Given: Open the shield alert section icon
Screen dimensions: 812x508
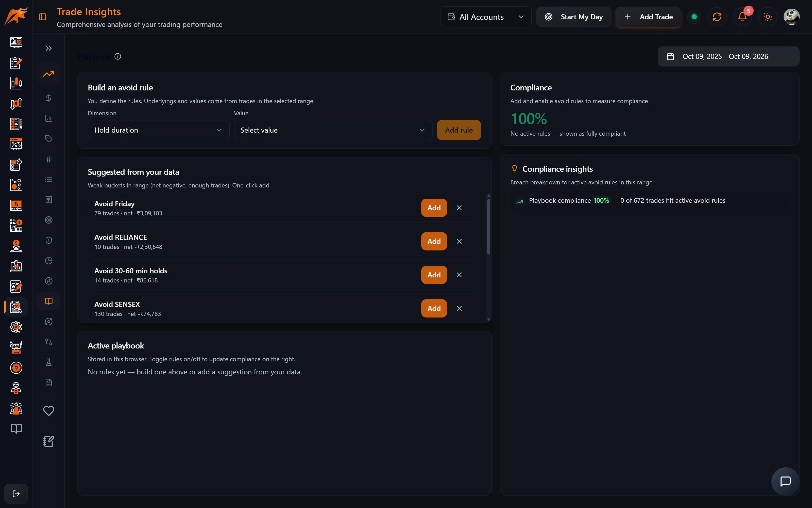Looking at the screenshot, I should click(x=49, y=240).
